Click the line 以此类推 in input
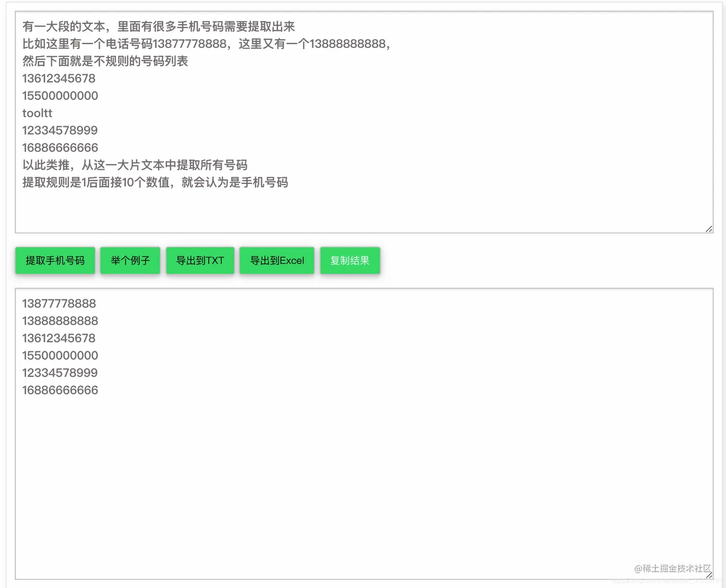 tap(135, 165)
